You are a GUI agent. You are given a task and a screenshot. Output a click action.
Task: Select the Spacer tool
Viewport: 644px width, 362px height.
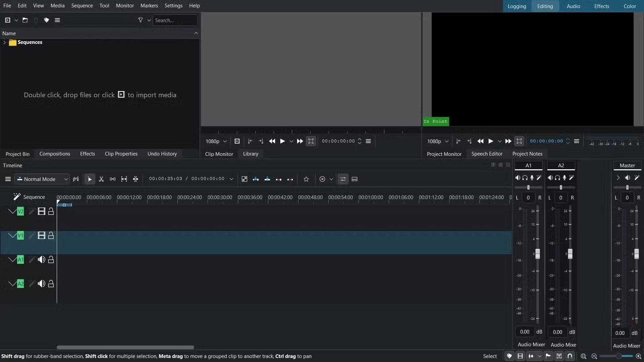pos(113,179)
